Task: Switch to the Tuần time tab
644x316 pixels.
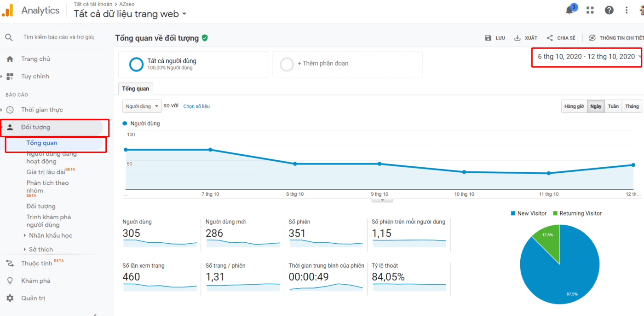Action: tap(613, 106)
